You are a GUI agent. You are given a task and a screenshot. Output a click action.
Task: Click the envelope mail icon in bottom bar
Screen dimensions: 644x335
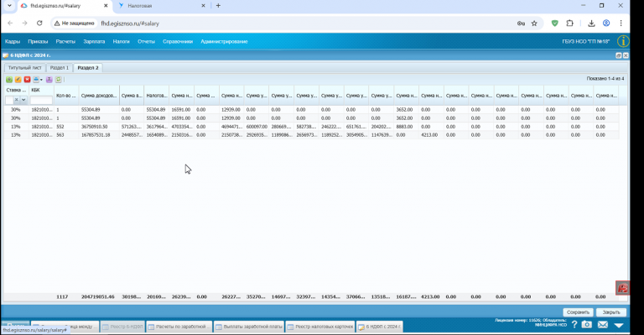tap(603, 325)
